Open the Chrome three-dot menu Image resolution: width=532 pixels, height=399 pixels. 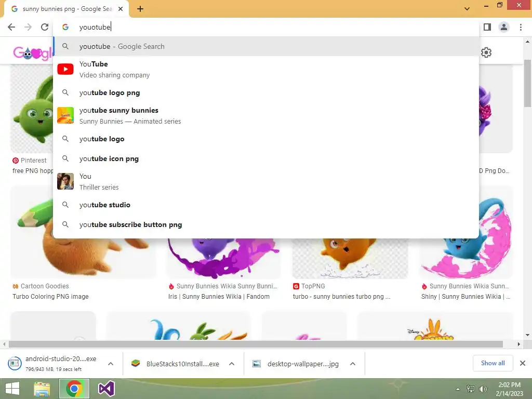521,27
